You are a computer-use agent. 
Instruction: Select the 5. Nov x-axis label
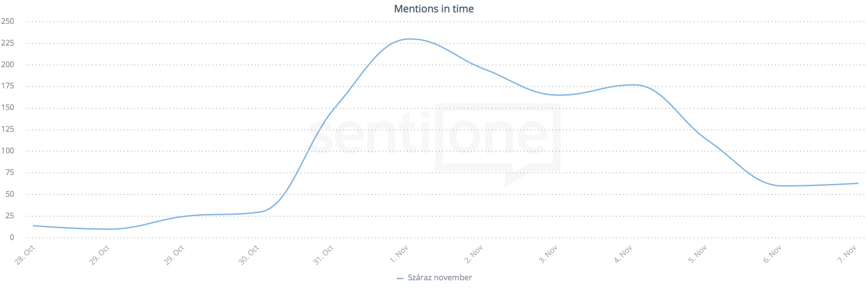click(698, 254)
